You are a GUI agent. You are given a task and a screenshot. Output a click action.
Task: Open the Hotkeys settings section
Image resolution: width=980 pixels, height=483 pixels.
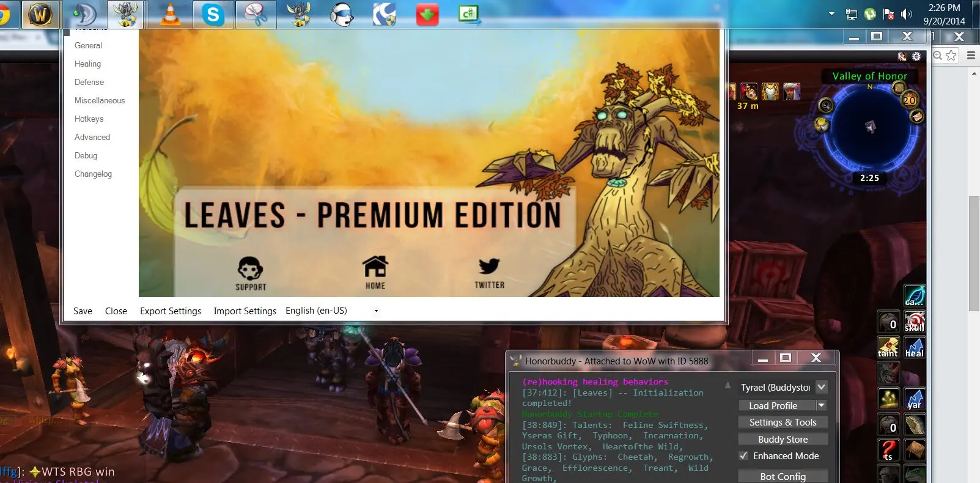pyautogui.click(x=89, y=119)
